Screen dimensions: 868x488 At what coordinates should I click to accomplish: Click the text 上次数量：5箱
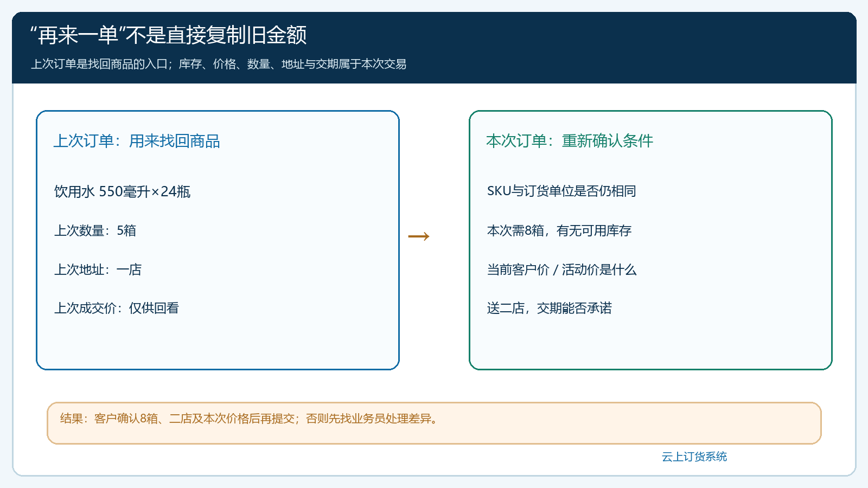point(95,230)
